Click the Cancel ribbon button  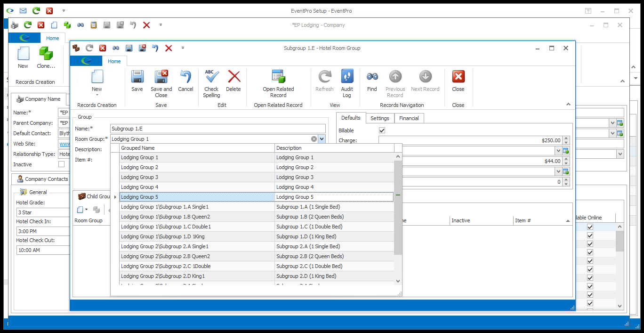tap(185, 81)
